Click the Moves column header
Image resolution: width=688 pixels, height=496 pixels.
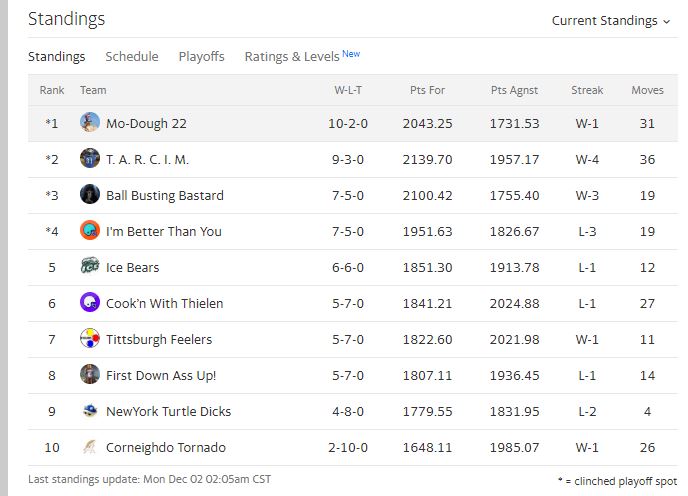(x=647, y=90)
